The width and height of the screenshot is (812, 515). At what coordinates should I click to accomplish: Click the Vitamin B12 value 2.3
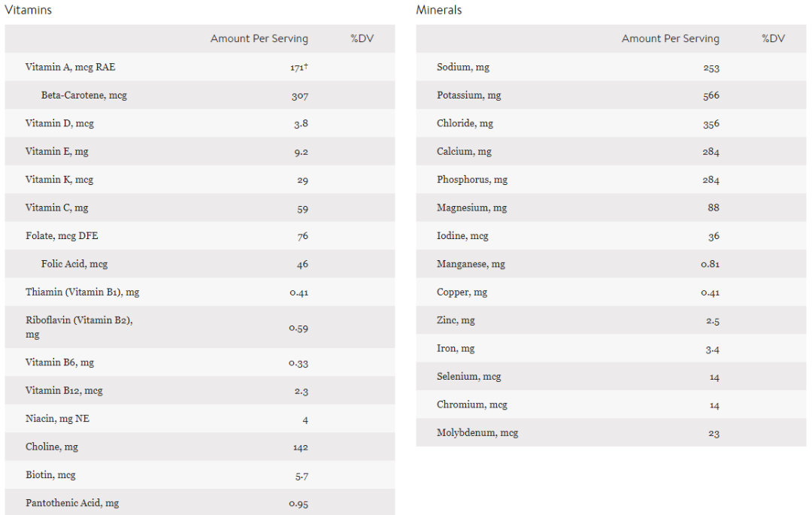pos(300,391)
